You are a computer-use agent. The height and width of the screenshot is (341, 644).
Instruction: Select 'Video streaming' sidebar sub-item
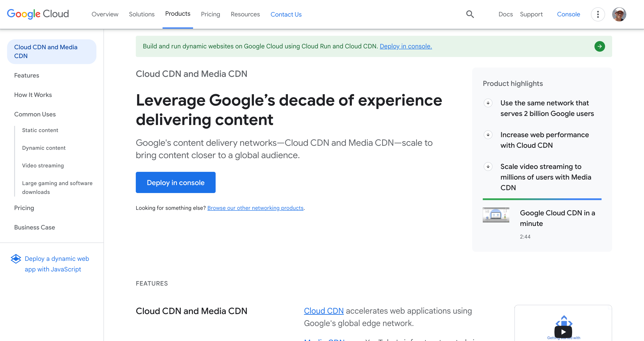tap(43, 165)
